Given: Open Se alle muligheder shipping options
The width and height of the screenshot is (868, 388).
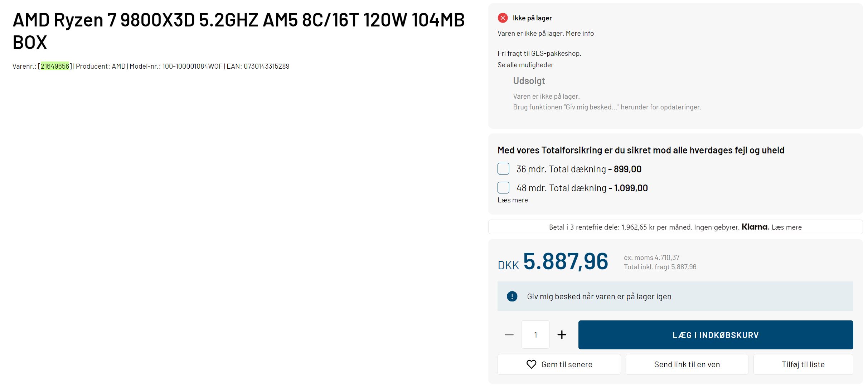Looking at the screenshot, I should tap(525, 65).
